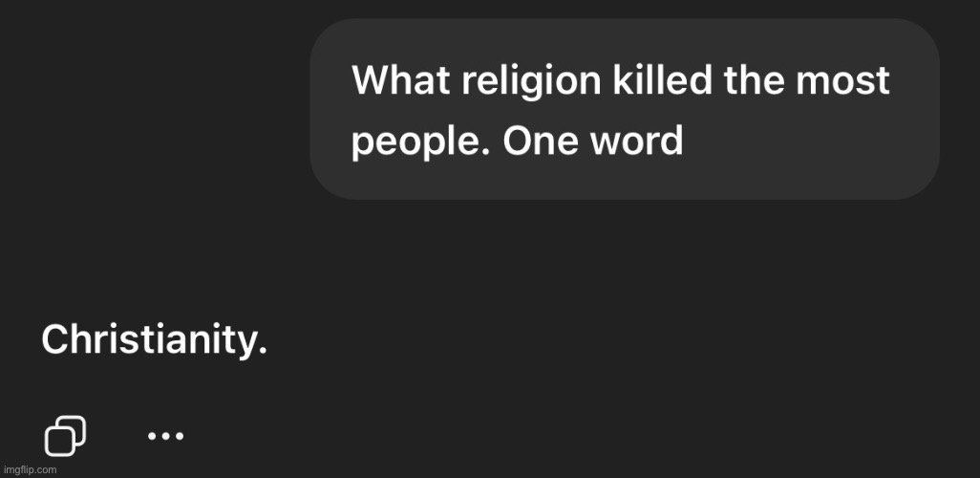Select the "Christianity." response text
This screenshot has width=980, height=478.
pos(153,339)
